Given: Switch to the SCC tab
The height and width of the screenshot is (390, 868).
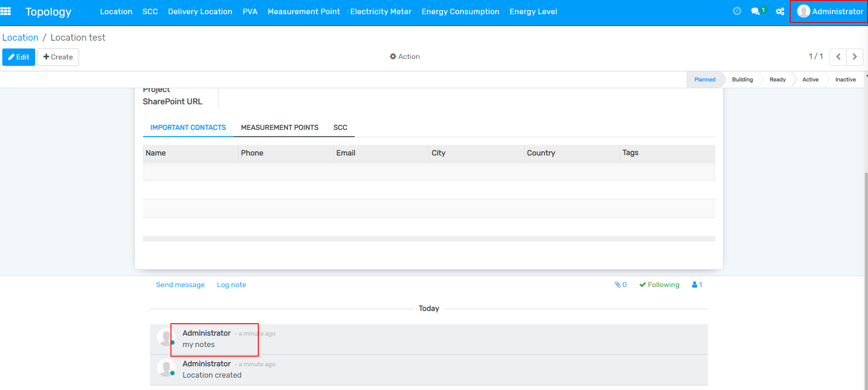Looking at the screenshot, I should click(340, 128).
